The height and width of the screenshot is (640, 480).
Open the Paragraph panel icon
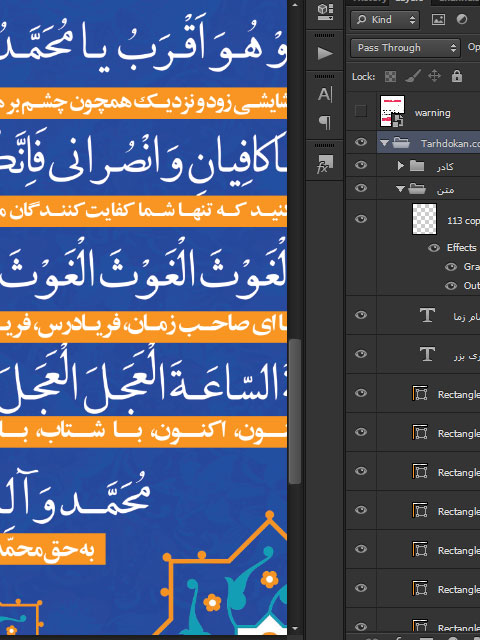[325, 122]
